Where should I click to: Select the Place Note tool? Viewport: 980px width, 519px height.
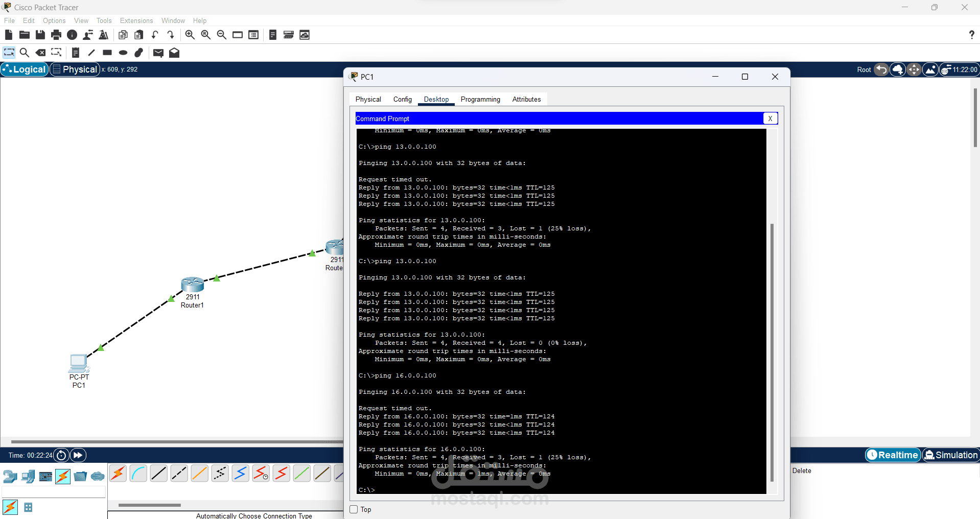tap(75, 52)
